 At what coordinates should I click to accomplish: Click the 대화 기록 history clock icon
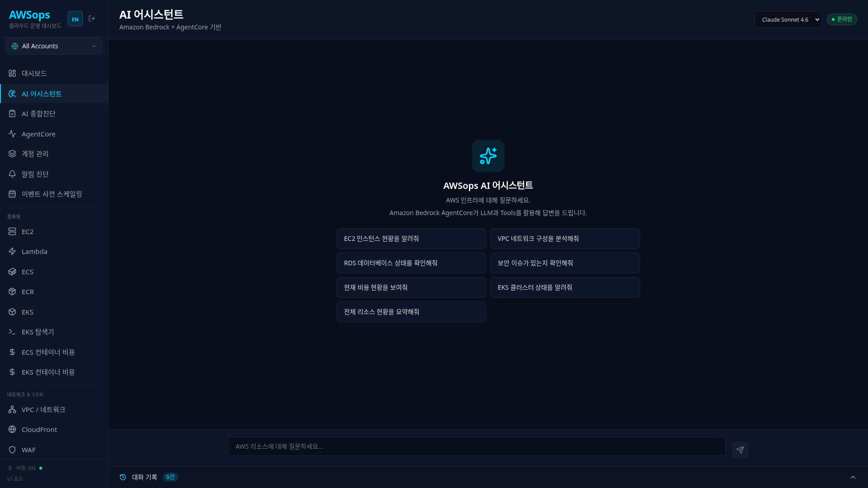point(123,477)
